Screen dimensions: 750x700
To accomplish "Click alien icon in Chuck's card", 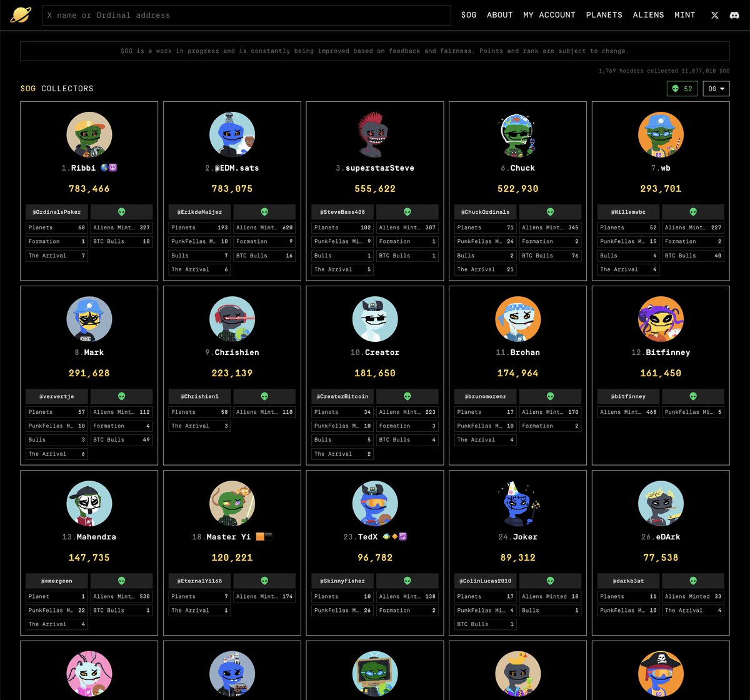I will (550, 212).
